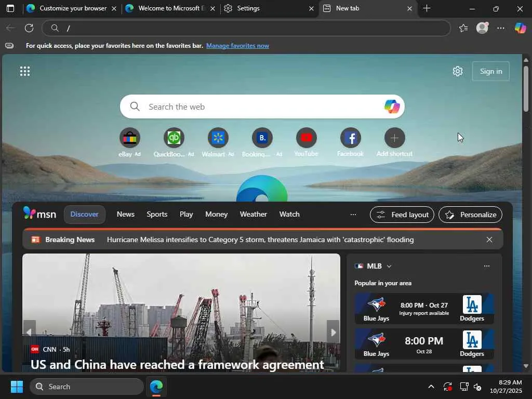Open the QuickBooks shortcut

(174, 138)
